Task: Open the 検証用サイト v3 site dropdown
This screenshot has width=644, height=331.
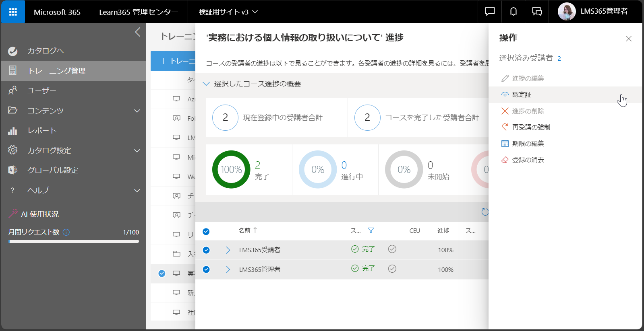Action: tap(228, 12)
